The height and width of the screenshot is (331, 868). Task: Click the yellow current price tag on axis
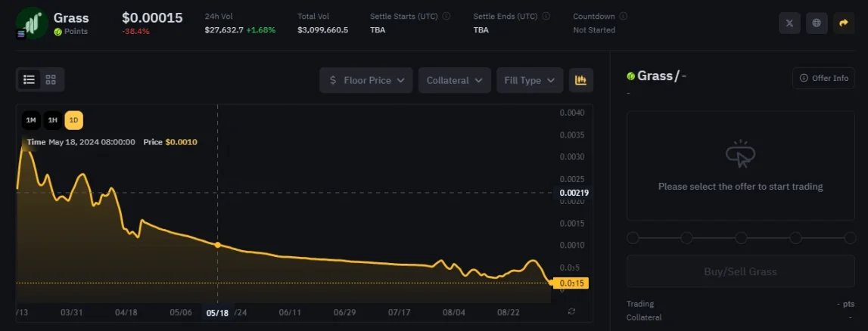point(570,283)
